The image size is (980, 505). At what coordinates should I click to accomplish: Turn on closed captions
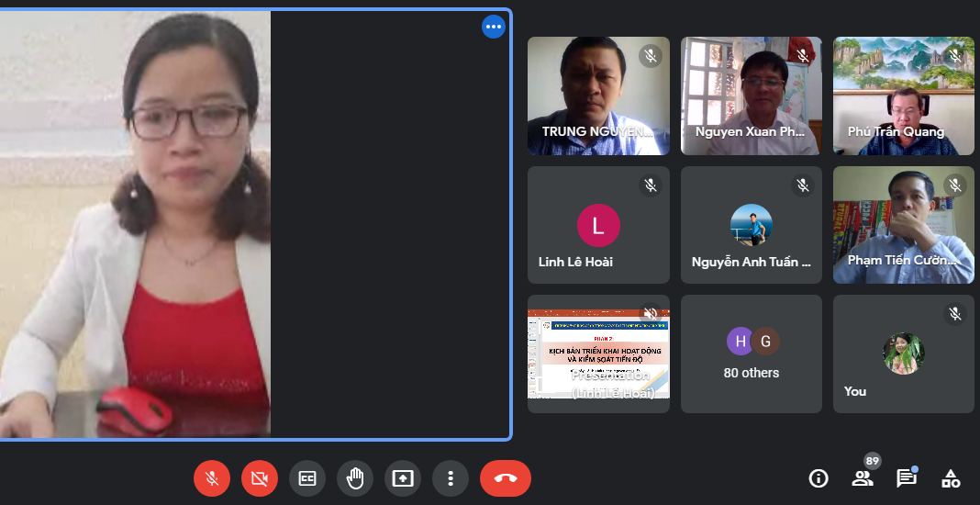tap(307, 478)
